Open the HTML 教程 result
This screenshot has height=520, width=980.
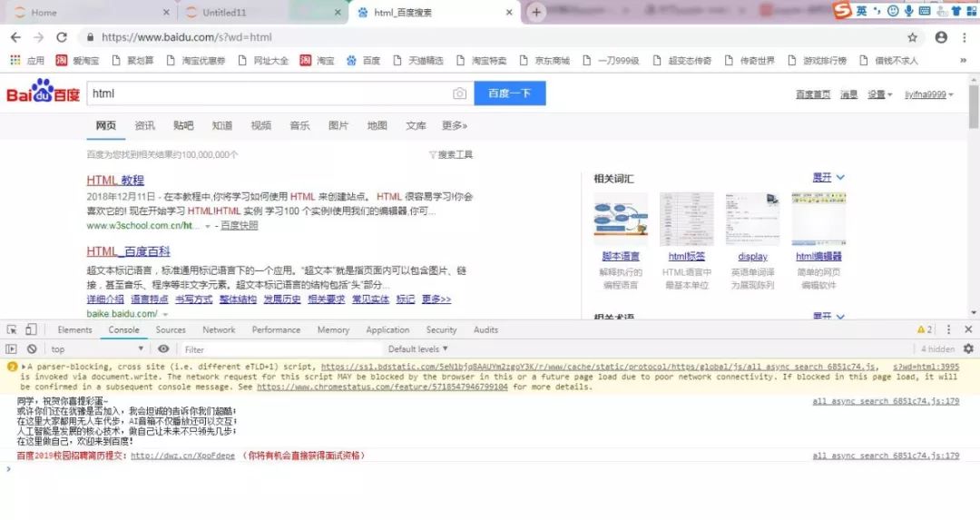point(115,180)
